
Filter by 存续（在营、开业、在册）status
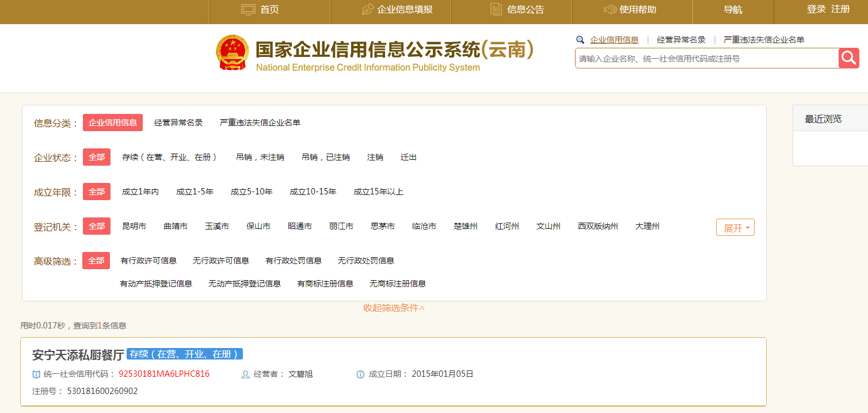[170, 157]
